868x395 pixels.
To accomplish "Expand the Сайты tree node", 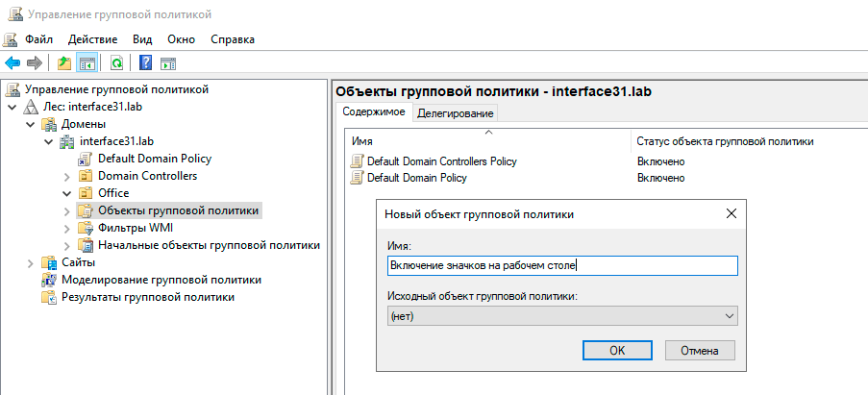I will [31, 262].
